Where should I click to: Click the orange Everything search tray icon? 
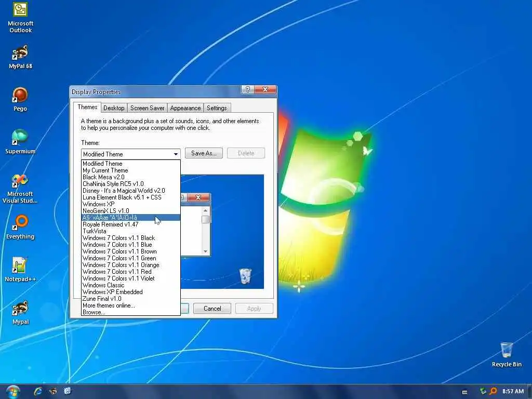[x=493, y=391]
